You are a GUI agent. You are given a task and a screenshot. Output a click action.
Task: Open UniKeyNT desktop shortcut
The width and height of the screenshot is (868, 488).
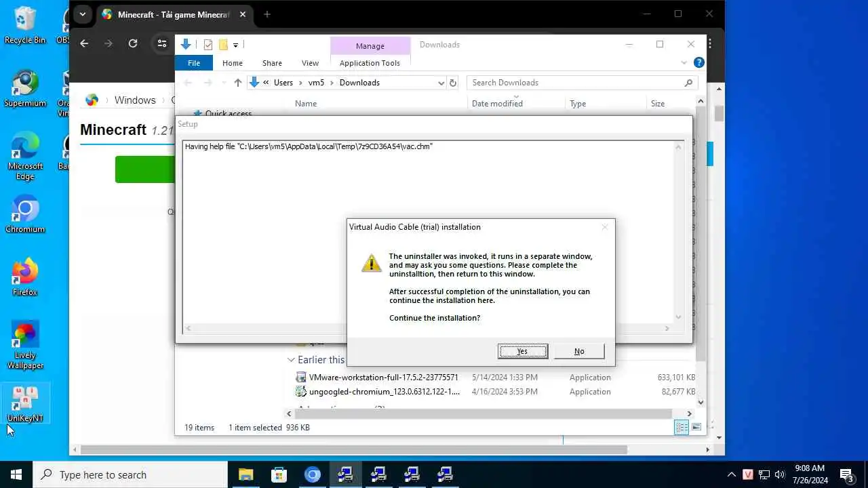tap(25, 404)
